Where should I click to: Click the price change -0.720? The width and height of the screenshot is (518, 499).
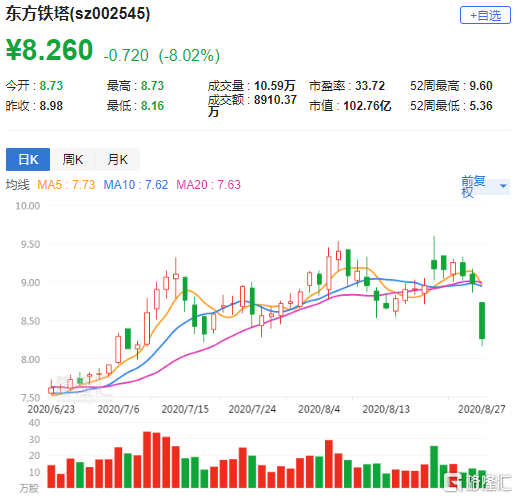coord(126,55)
